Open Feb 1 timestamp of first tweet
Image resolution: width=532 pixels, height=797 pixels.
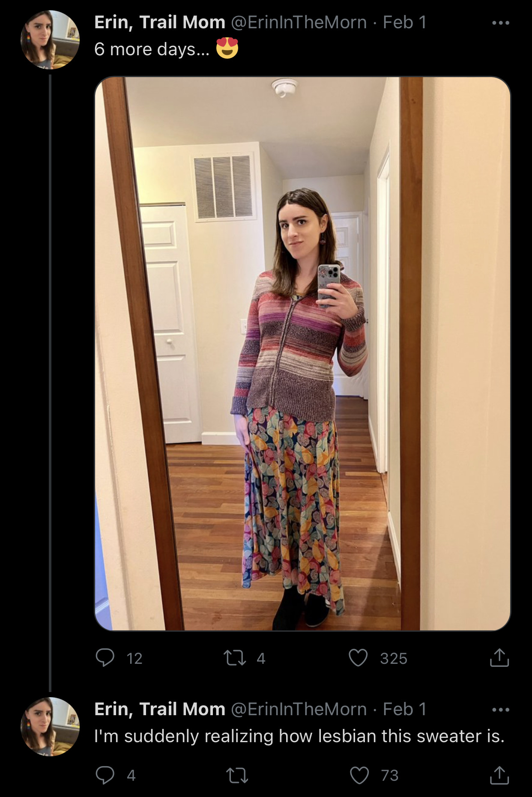405,23
